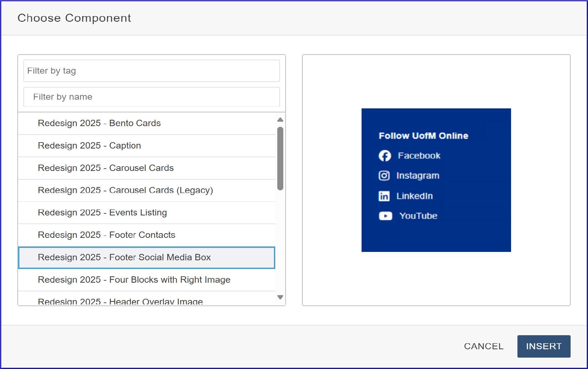The image size is (588, 369).
Task: Focus the Filter by name field
Action: [x=152, y=97]
